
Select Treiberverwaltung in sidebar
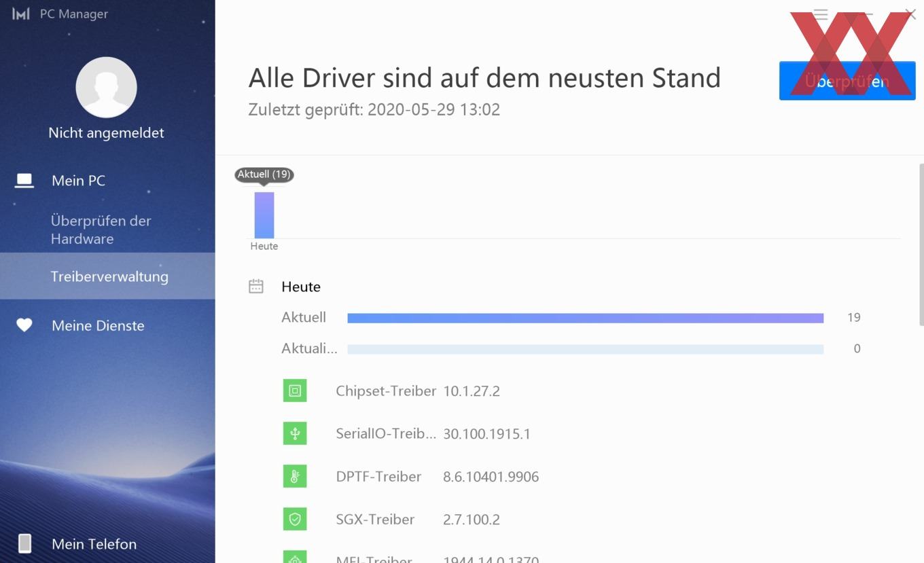click(107, 276)
